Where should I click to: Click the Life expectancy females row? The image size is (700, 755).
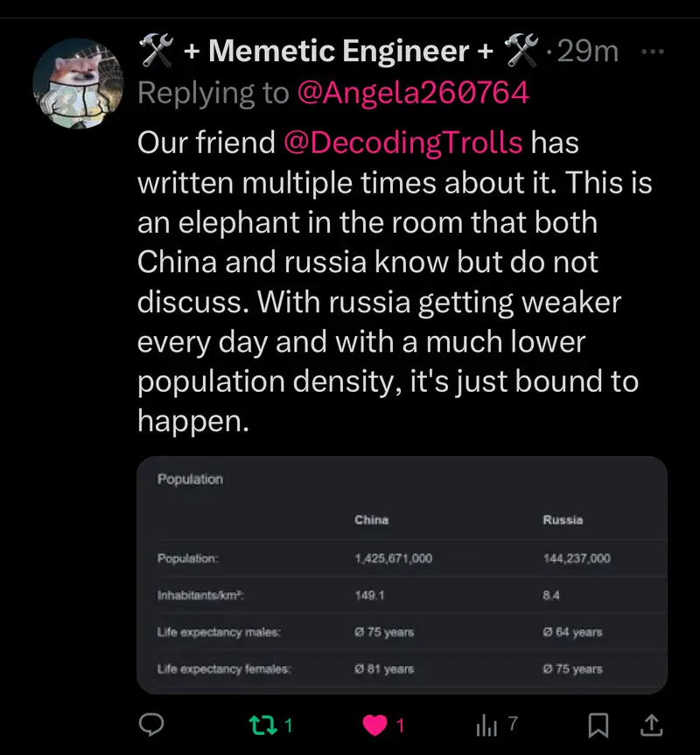pos(224,669)
